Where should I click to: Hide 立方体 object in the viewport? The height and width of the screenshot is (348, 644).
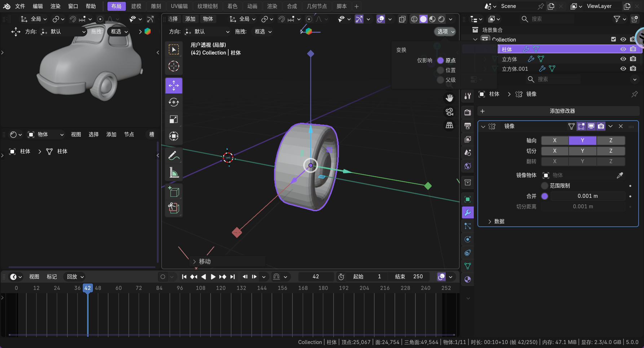[x=623, y=59]
